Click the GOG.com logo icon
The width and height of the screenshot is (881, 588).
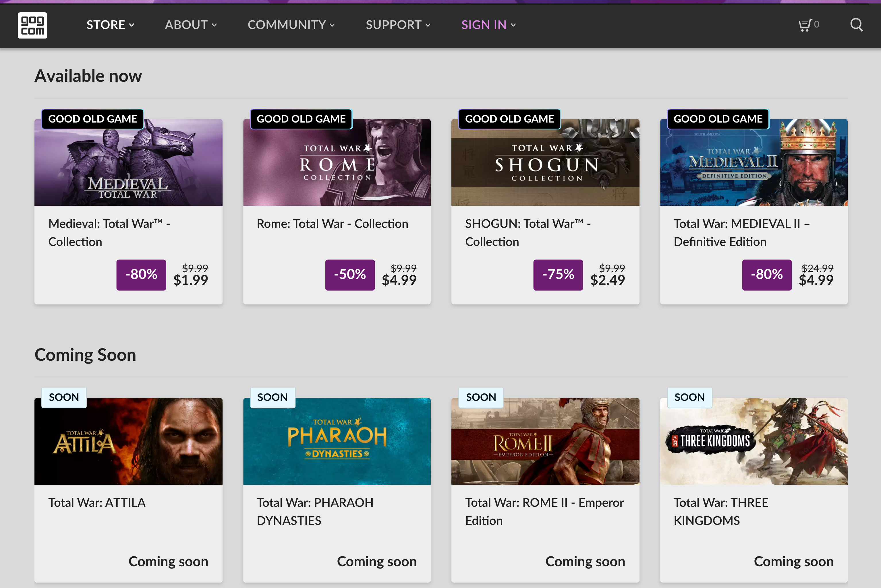click(32, 25)
